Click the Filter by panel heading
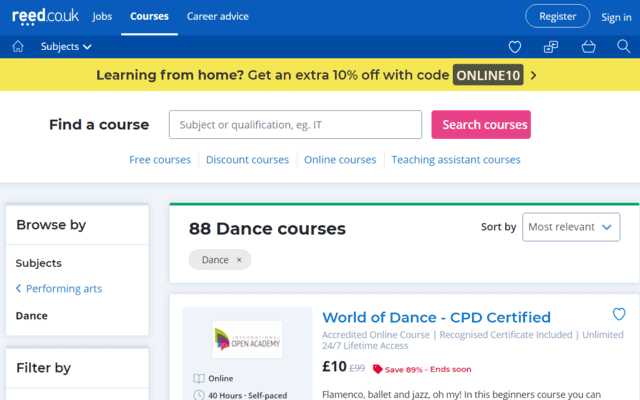Viewport: 640px width, 400px height. pos(43,368)
